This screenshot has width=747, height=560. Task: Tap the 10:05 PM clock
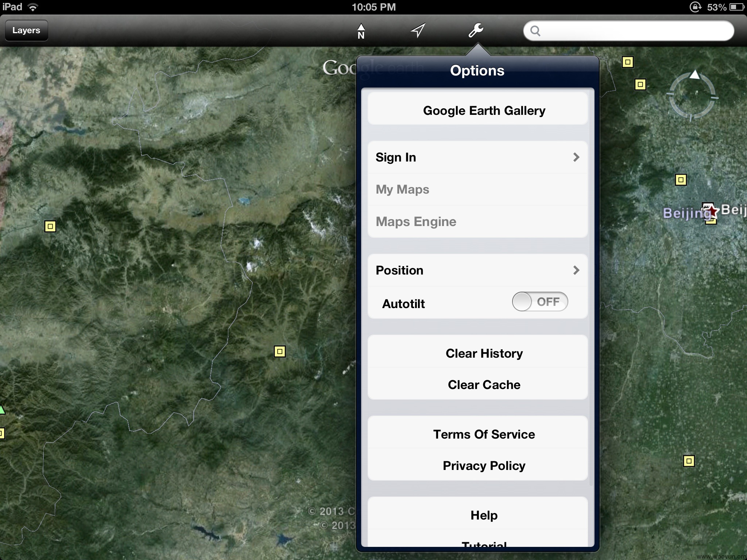[x=373, y=7]
